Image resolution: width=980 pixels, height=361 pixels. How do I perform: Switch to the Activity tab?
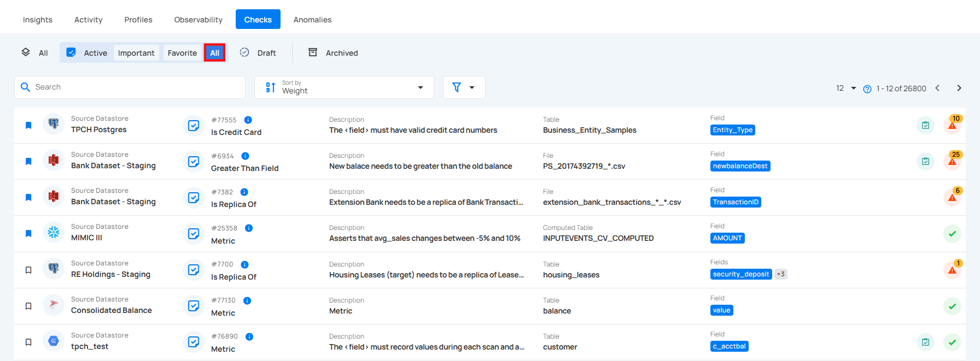click(x=89, y=20)
